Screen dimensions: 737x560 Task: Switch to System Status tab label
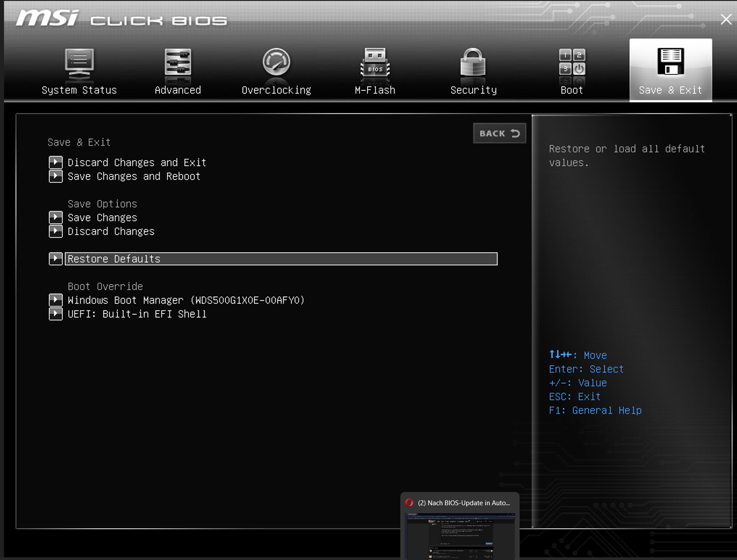[79, 90]
